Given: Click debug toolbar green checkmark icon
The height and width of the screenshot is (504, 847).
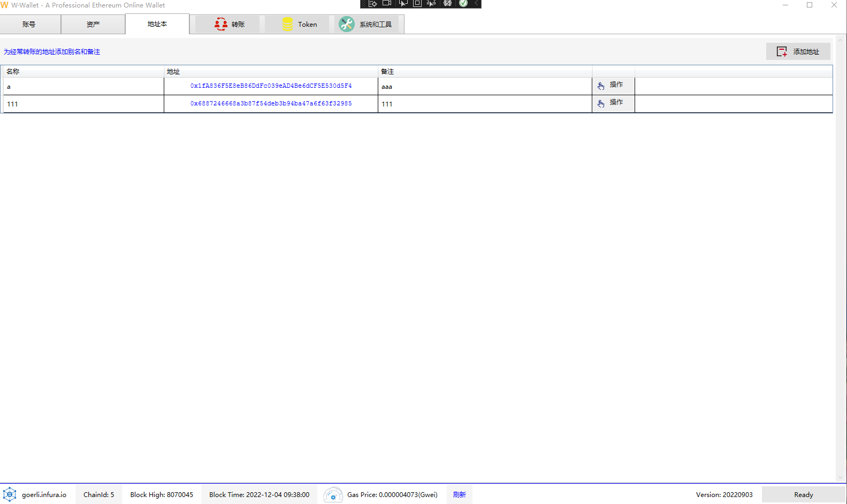Looking at the screenshot, I should pos(463,4).
